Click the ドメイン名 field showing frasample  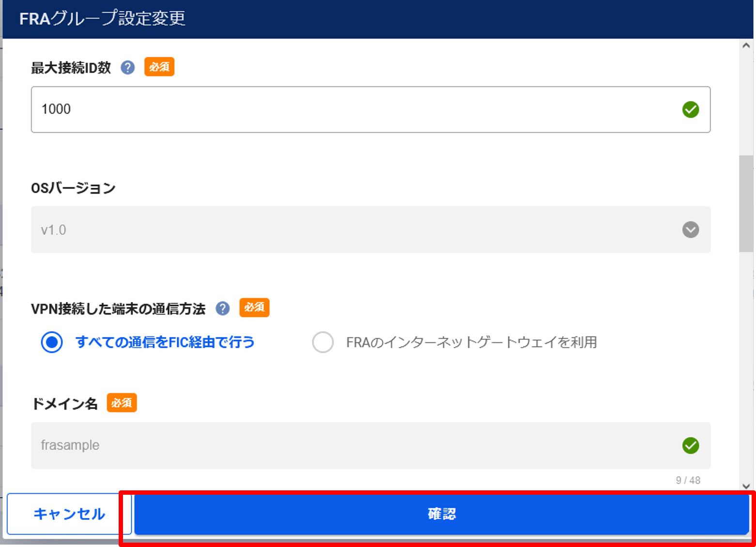coord(358,445)
